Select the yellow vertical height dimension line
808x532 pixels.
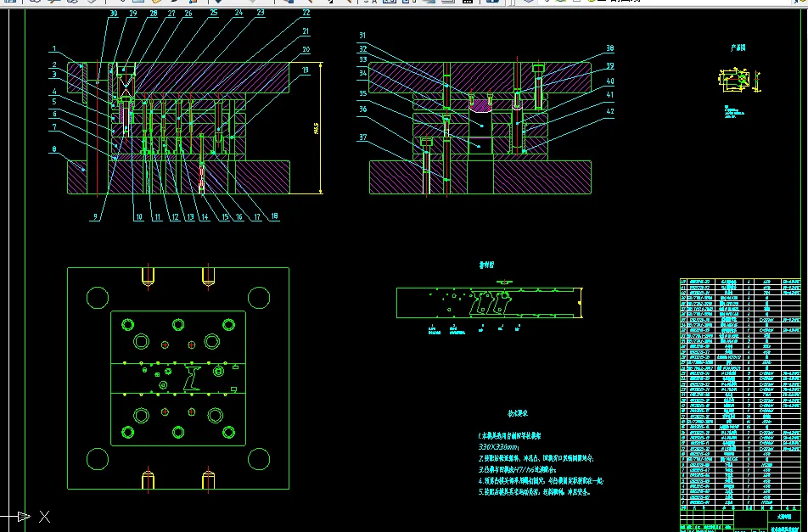point(321,128)
